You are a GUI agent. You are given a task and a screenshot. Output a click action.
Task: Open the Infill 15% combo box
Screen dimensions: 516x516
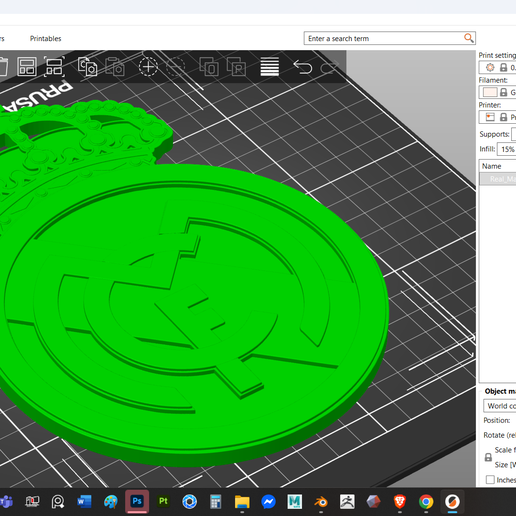[x=507, y=149]
